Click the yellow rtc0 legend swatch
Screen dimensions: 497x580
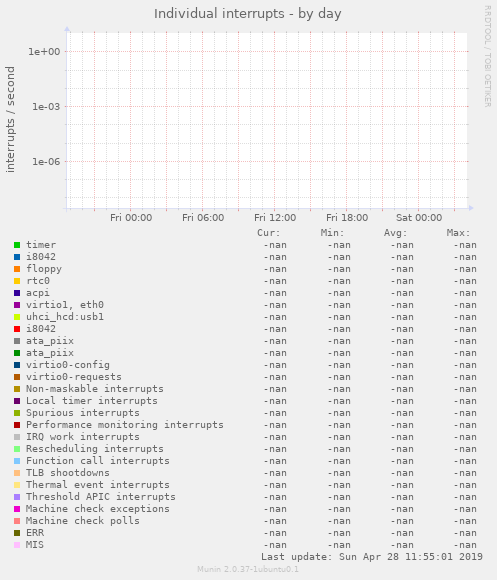point(17,281)
